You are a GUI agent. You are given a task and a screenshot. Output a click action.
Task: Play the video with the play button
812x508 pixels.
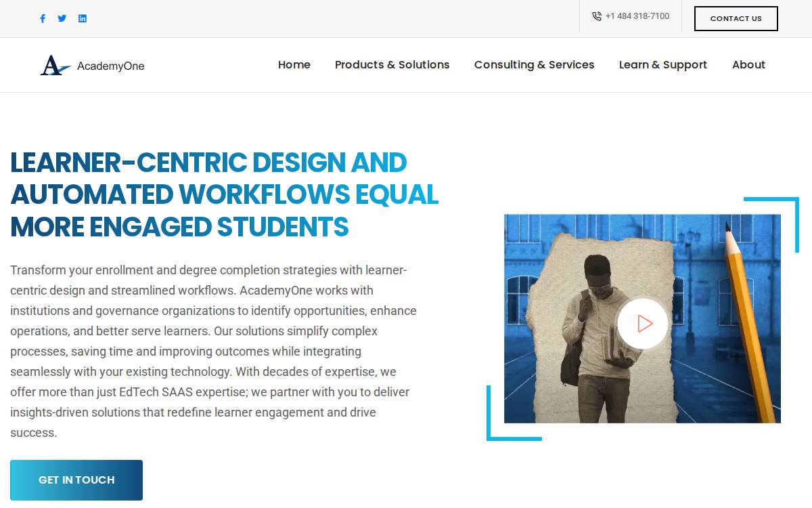pyautogui.click(x=643, y=324)
